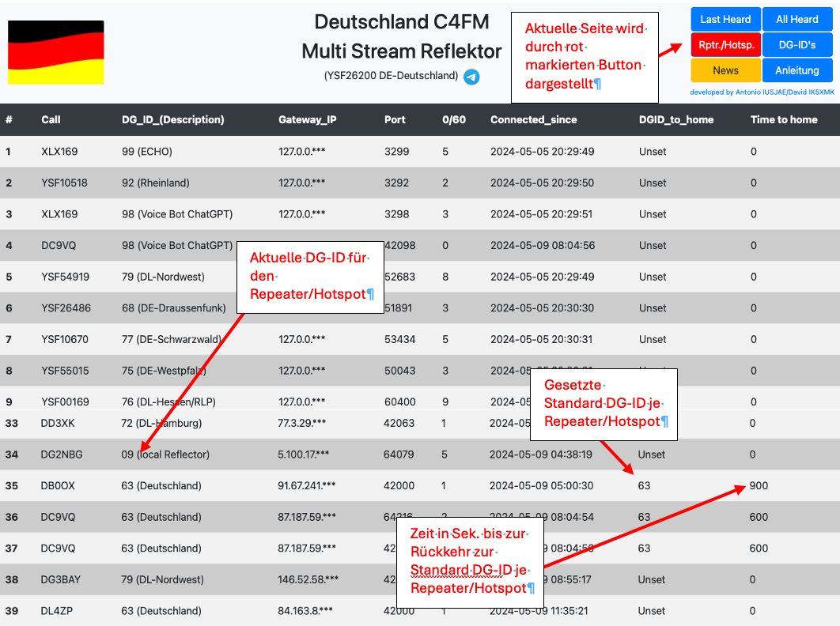Select the 99 (ECHO) cell

click(x=147, y=152)
